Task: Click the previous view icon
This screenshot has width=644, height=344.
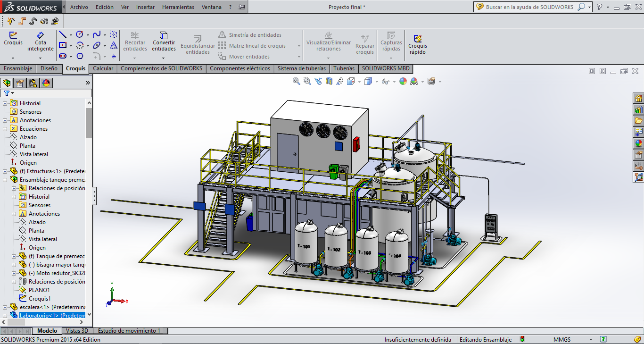Action: [x=318, y=81]
